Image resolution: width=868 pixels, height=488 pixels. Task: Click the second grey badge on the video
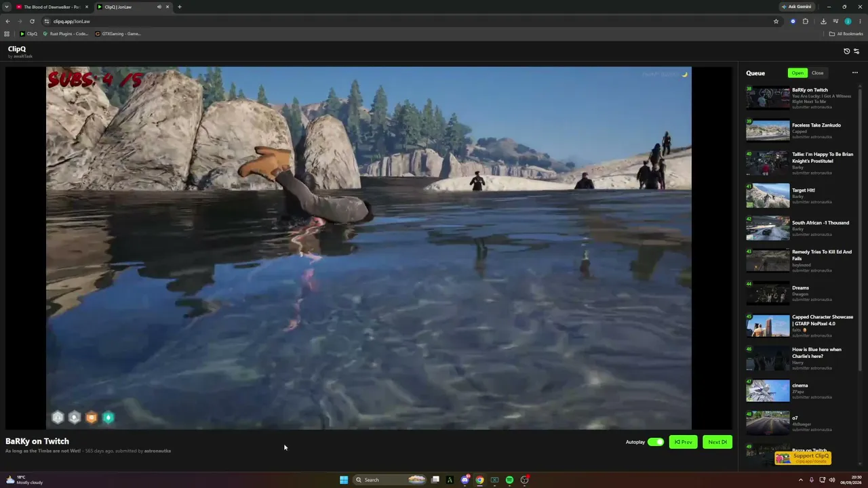(x=75, y=418)
